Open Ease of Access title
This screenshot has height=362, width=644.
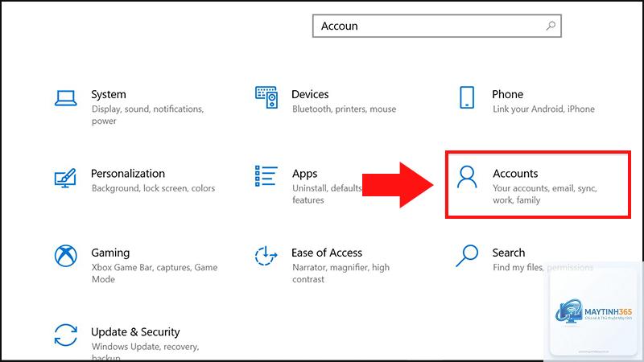(327, 253)
